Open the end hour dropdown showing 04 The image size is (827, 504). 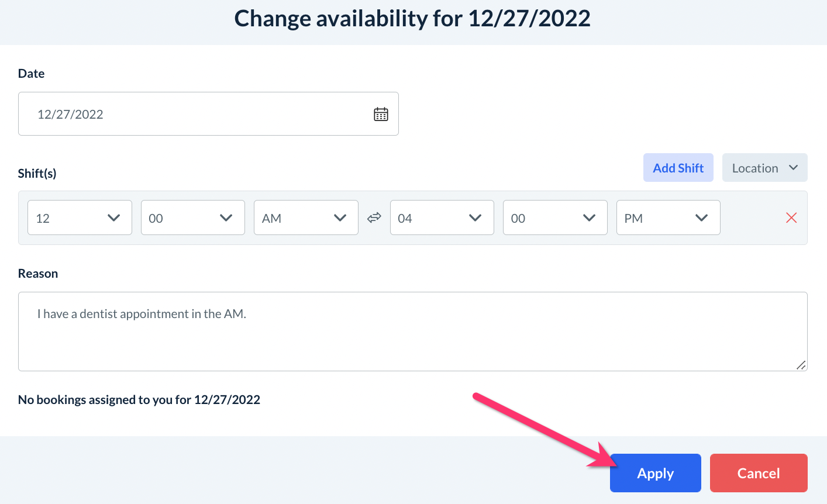[x=442, y=218]
